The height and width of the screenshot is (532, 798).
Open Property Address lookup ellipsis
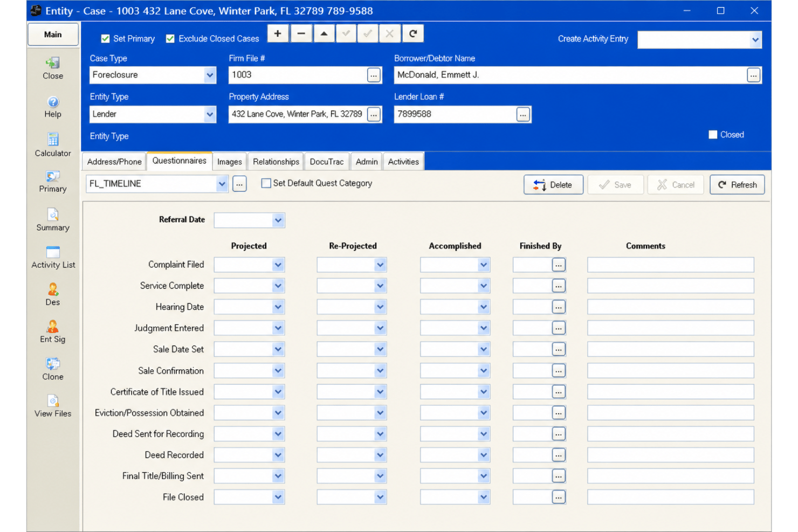[x=374, y=114]
